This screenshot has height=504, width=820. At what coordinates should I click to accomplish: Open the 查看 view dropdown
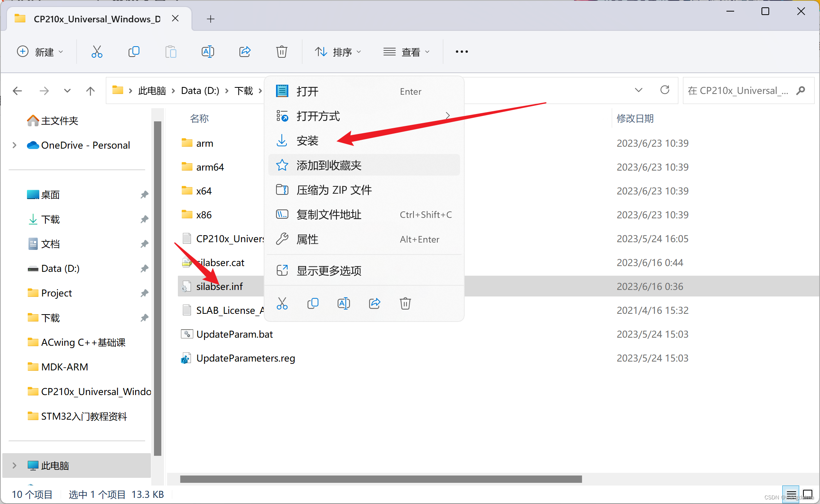pos(407,52)
